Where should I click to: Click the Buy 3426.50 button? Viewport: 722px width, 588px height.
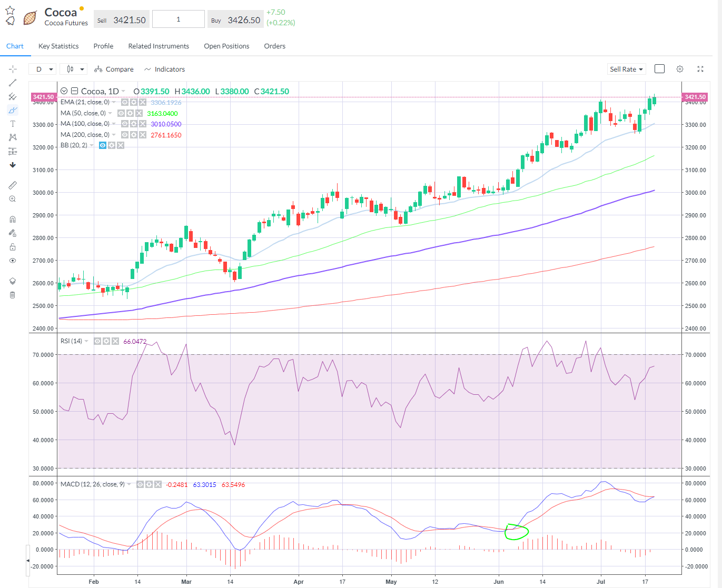(x=235, y=20)
